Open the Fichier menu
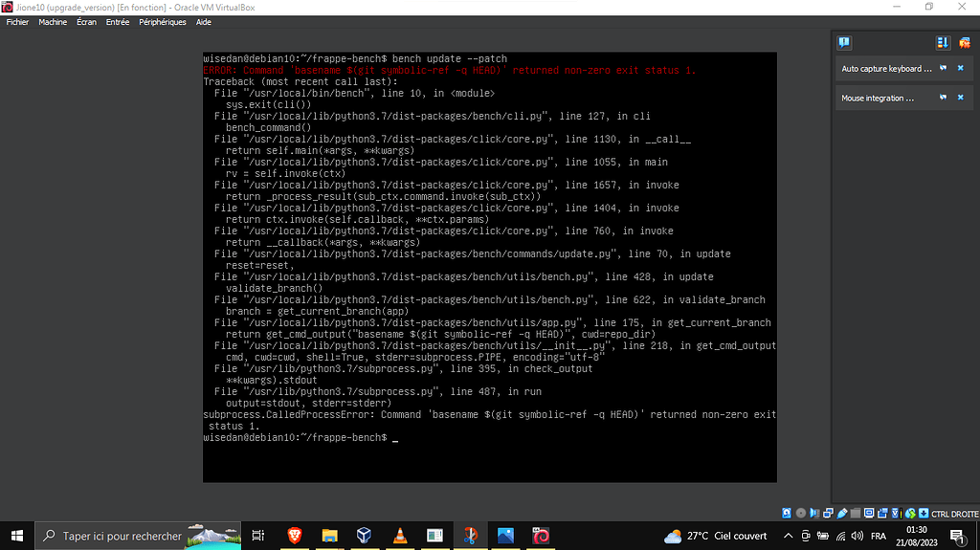 (17, 22)
